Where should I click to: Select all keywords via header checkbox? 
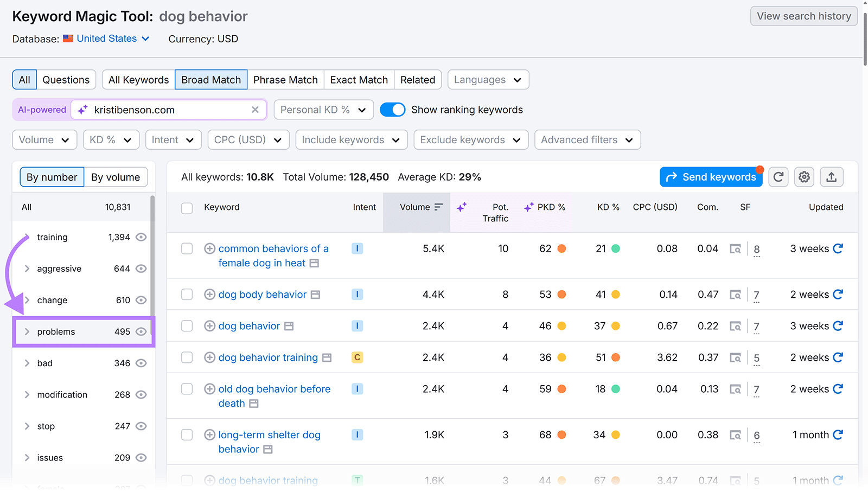tap(187, 207)
